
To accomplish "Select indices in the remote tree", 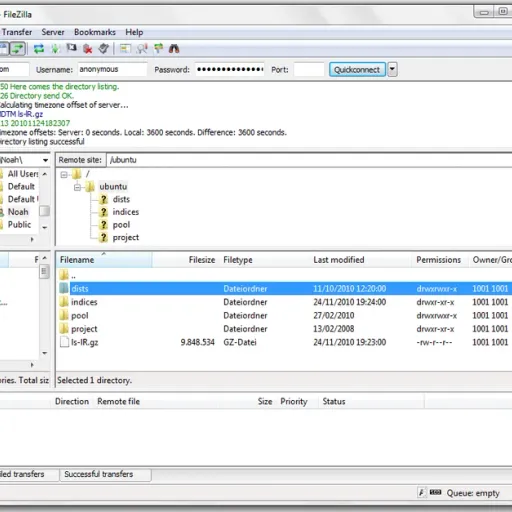I will pos(126,212).
